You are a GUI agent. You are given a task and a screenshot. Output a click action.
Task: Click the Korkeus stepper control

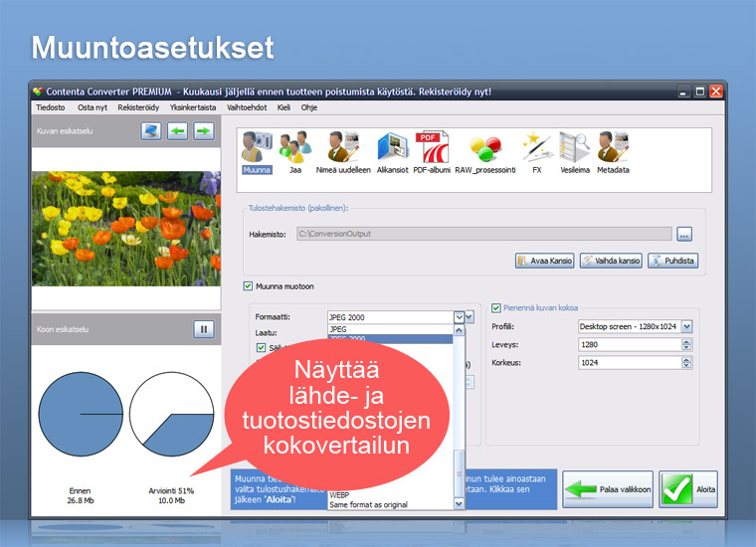(x=686, y=363)
